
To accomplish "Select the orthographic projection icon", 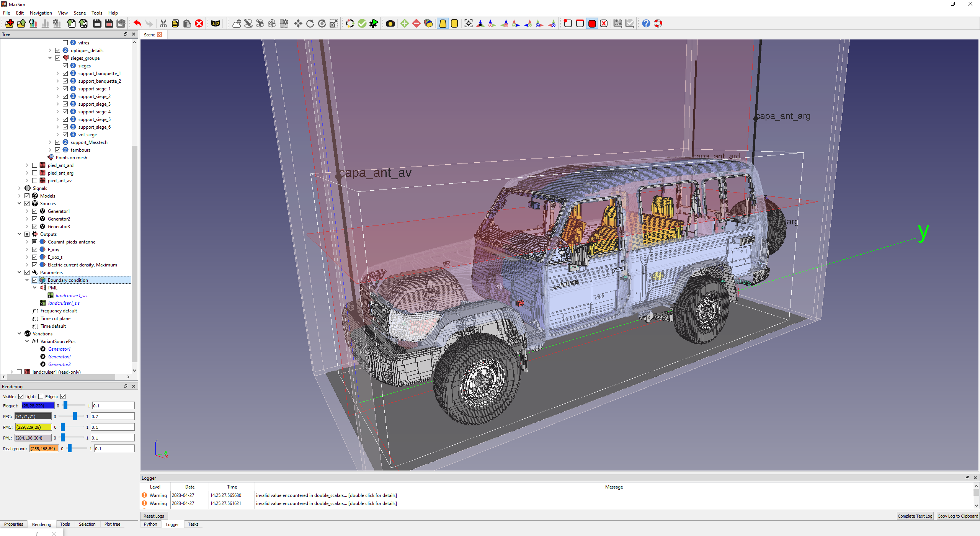I will pyautogui.click(x=454, y=24).
